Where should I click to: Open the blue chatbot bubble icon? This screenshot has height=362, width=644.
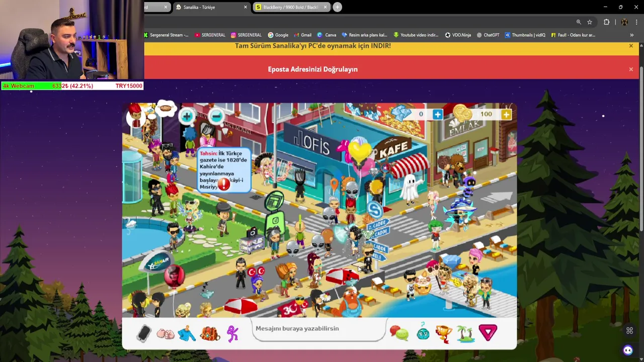click(628, 350)
